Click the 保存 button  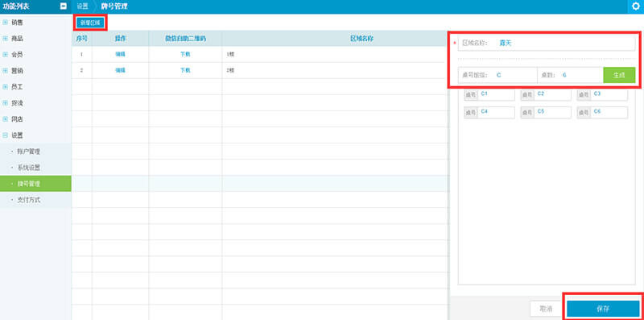pyautogui.click(x=603, y=309)
